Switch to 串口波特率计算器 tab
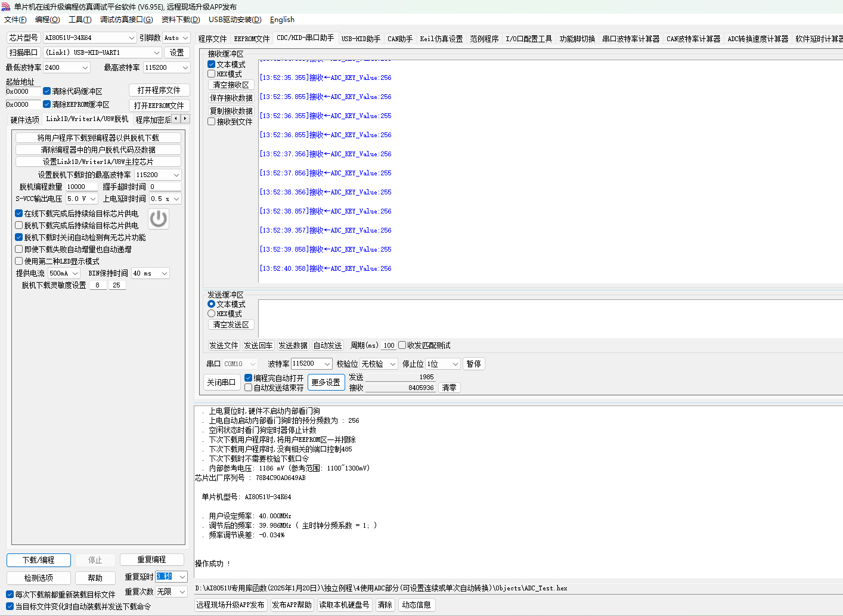Image resolution: width=843 pixels, height=616 pixels. [631, 39]
